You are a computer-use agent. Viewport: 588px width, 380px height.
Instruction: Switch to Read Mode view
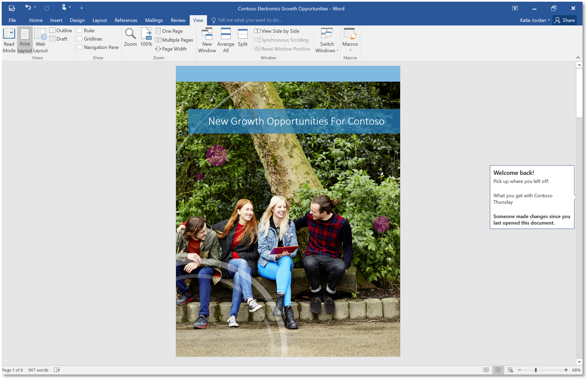point(9,40)
